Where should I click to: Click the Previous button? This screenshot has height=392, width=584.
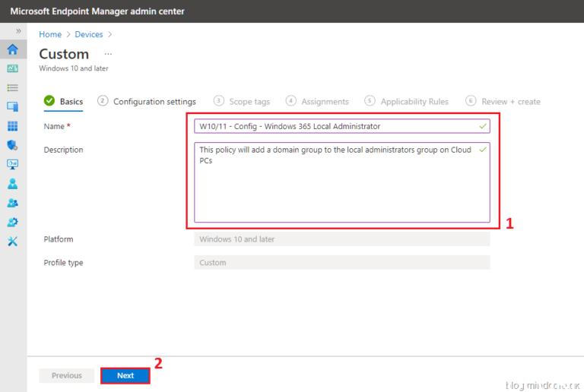point(67,375)
